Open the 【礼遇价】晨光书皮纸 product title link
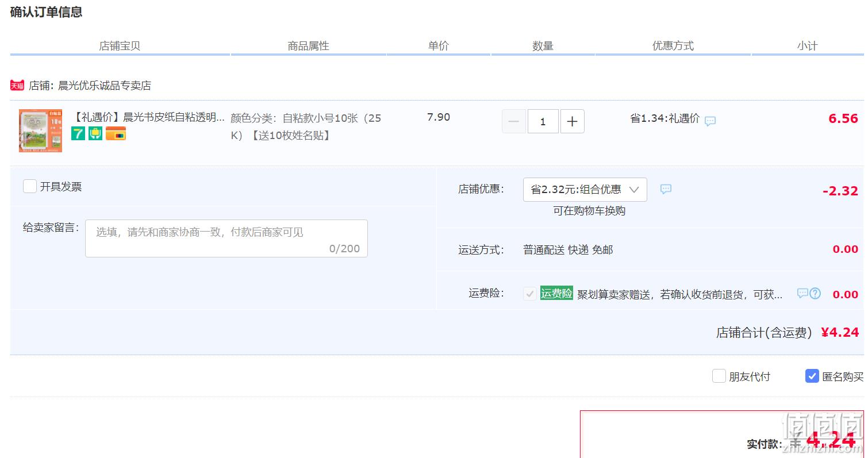This screenshot has width=868, height=458. [148, 117]
